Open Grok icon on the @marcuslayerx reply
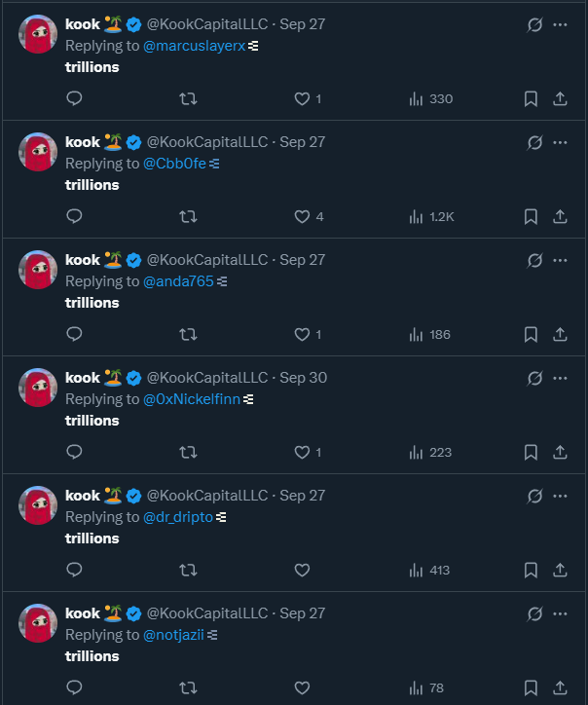 click(x=534, y=24)
